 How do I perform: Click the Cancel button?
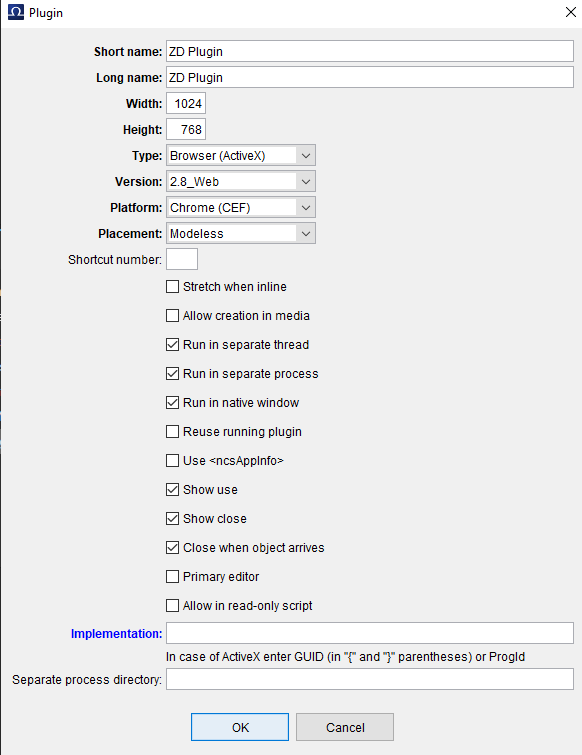(x=345, y=727)
